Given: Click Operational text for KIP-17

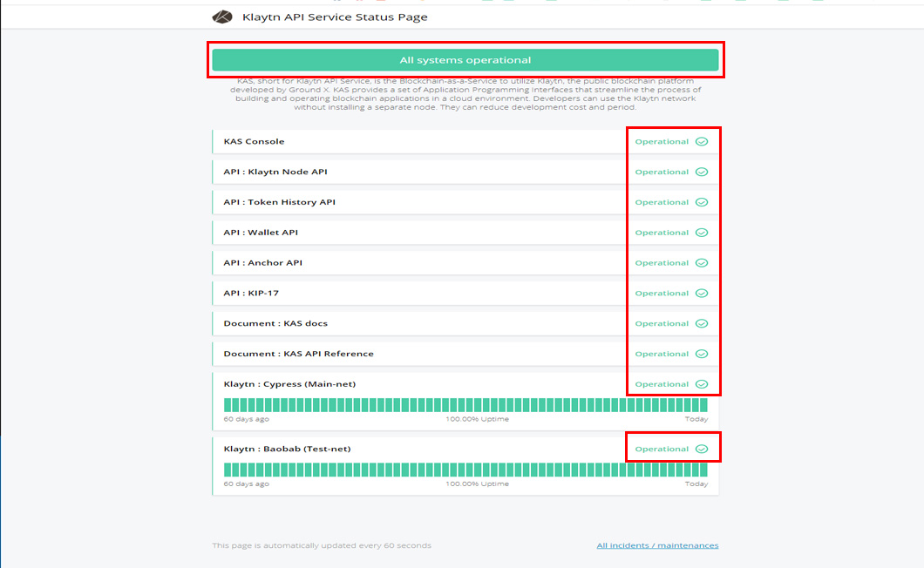Looking at the screenshot, I should tap(661, 294).
